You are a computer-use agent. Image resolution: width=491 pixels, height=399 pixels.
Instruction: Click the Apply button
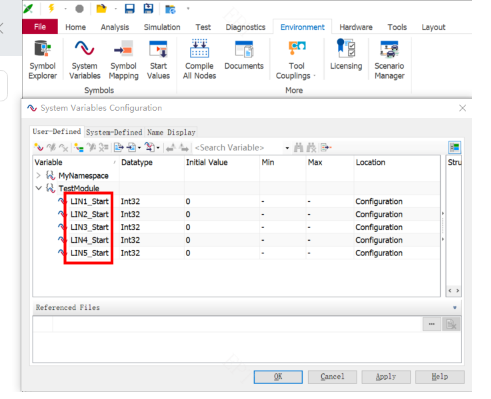click(386, 377)
